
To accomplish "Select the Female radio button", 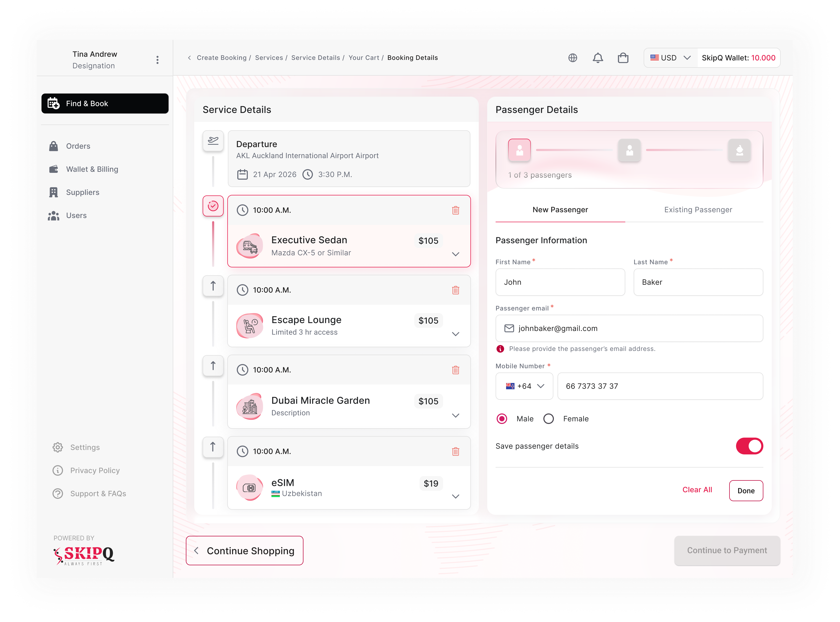I will pyautogui.click(x=548, y=419).
